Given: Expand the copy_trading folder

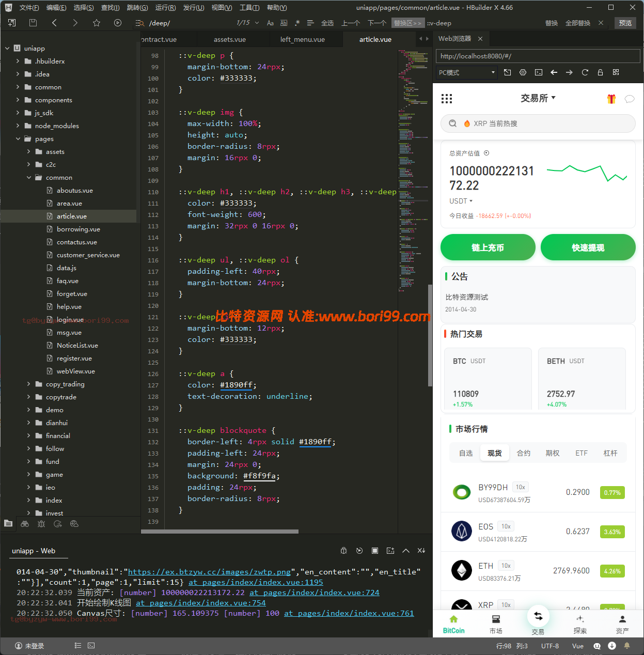Looking at the screenshot, I should 29,384.
